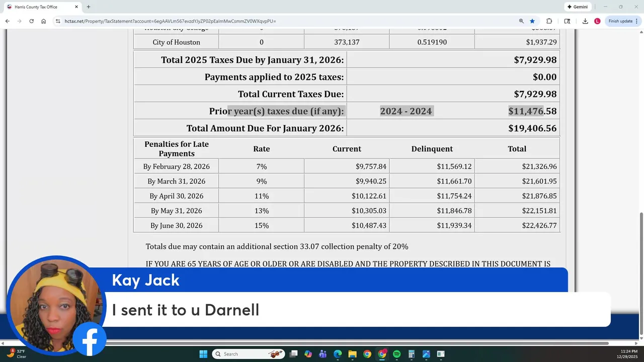Close the Harris County Tax Office tab
The width and height of the screenshot is (644, 362).
[76, 7]
